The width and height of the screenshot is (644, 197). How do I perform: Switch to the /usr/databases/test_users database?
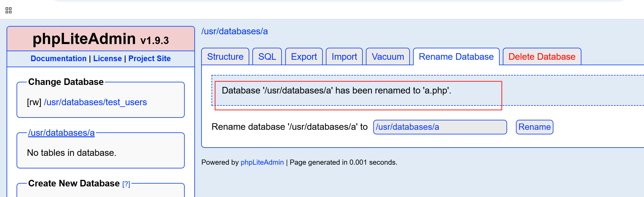pos(95,102)
